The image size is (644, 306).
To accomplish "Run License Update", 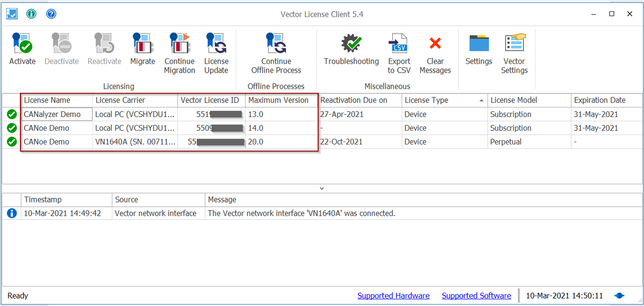I will tap(216, 44).
